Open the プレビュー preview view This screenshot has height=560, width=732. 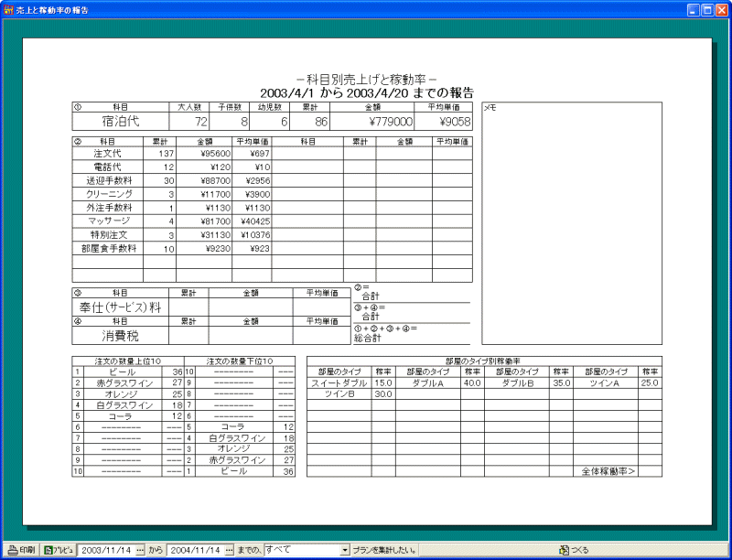tap(59, 550)
